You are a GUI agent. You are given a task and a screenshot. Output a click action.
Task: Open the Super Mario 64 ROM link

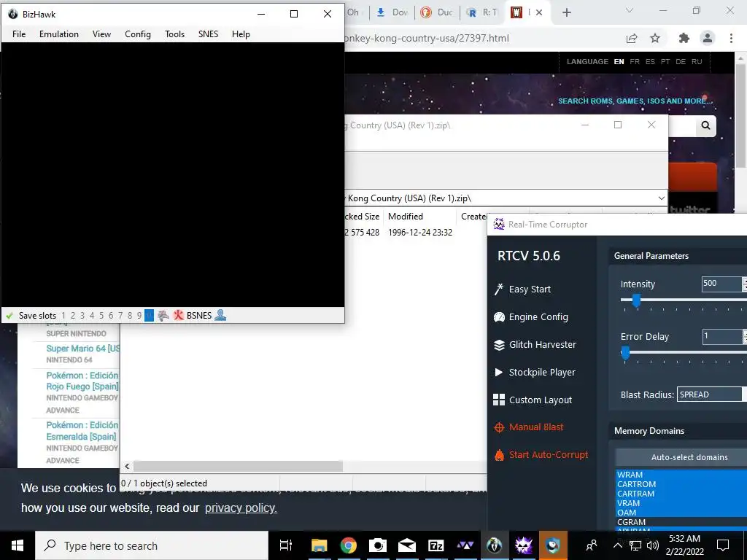click(x=83, y=349)
